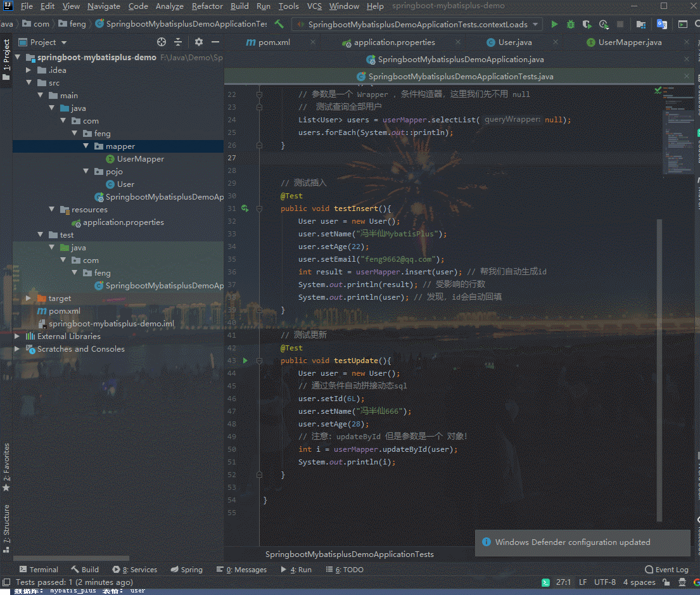This screenshot has height=595, width=700.
Task: Open the Messages tool window
Action: pyautogui.click(x=241, y=570)
